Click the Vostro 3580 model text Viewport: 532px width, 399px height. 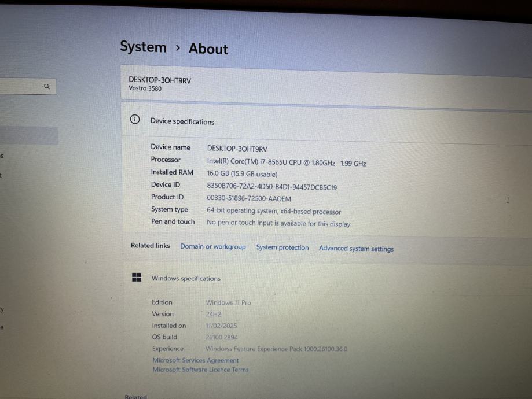[x=145, y=88]
